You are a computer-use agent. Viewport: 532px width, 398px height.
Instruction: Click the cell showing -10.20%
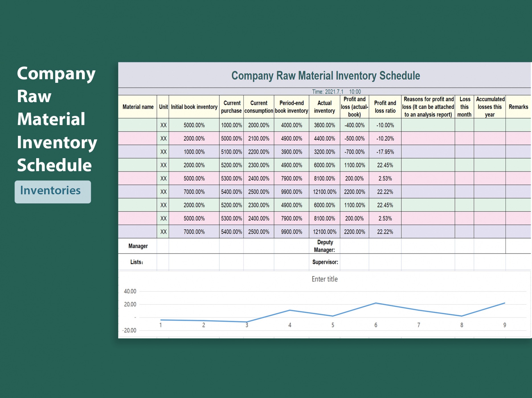coord(385,139)
